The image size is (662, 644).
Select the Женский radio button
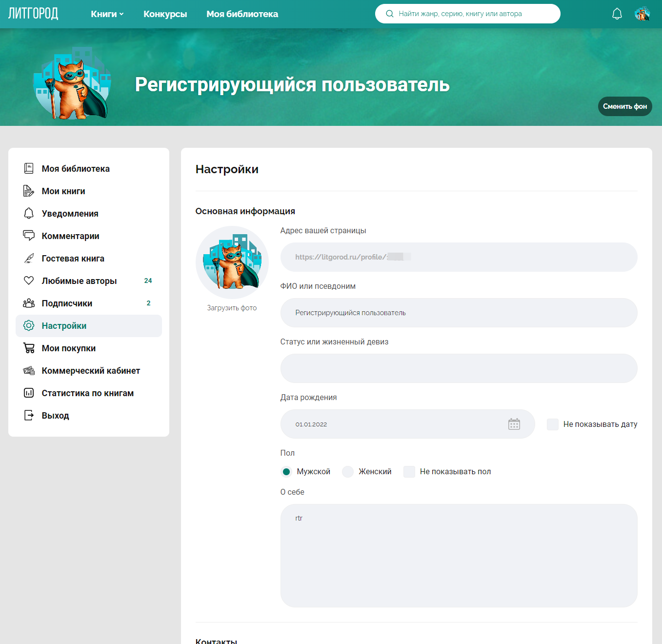(x=347, y=471)
